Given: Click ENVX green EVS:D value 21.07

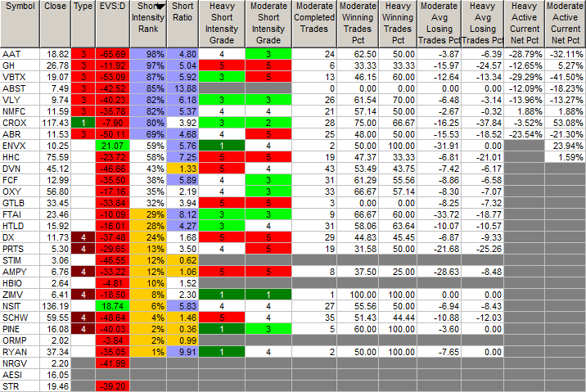Looking at the screenshot, I should pos(112,146).
